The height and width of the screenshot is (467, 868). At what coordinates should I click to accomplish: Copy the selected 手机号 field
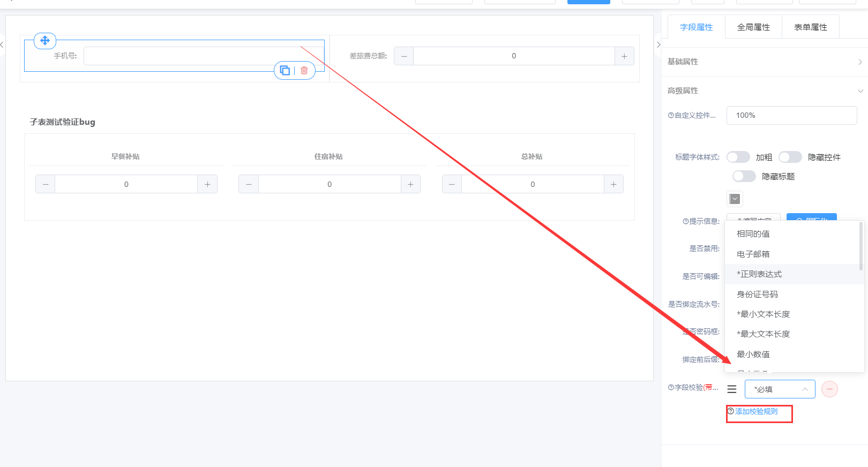point(285,70)
